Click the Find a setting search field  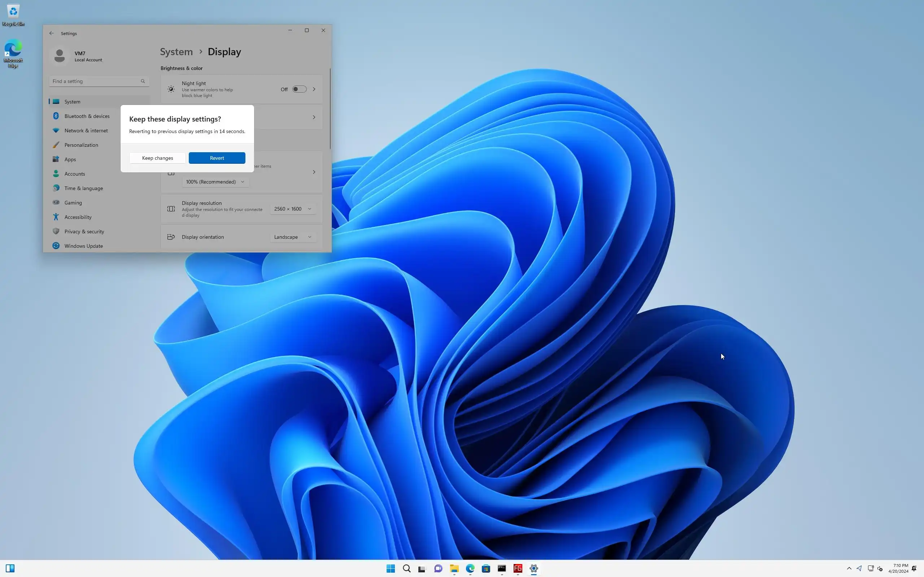click(x=95, y=81)
